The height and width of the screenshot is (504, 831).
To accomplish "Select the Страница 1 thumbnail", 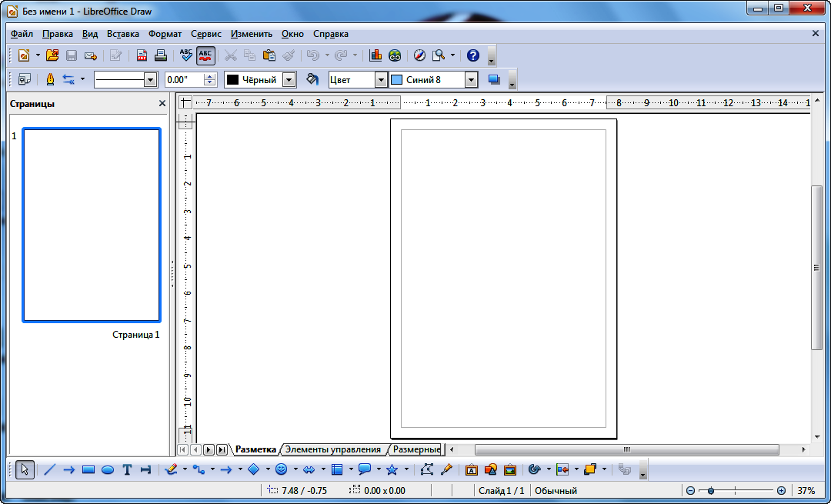I will click(x=91, y=225).
